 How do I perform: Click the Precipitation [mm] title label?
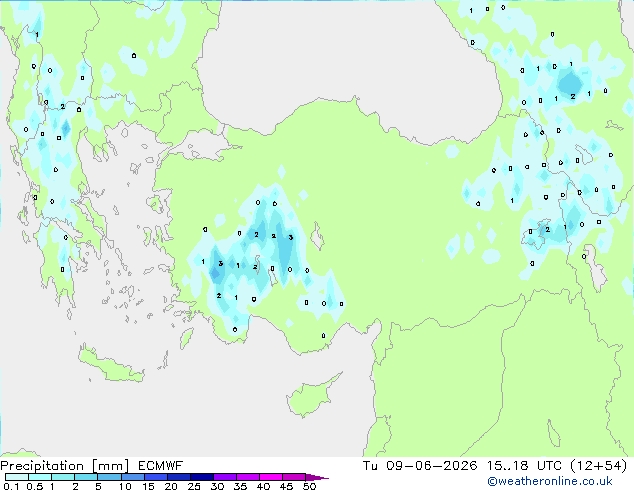[x=64, y=466]
